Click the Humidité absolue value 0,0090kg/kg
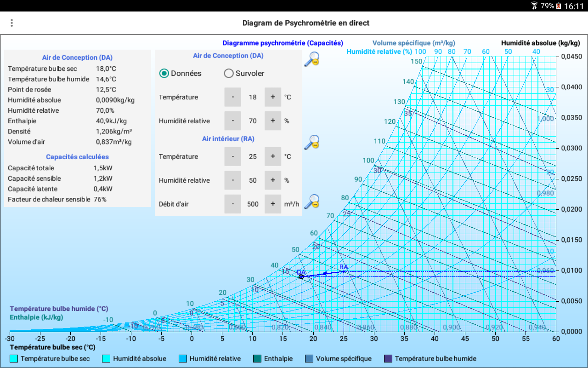 point(115,100)
